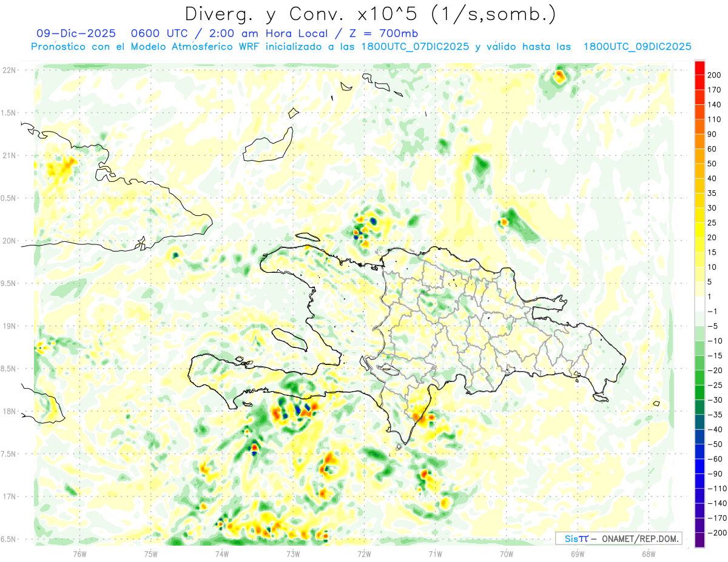Screen dimensions: 728x562
Task: Click the '6.5N' latitude label
Action: pyautogui.click(x=8, y=539)
